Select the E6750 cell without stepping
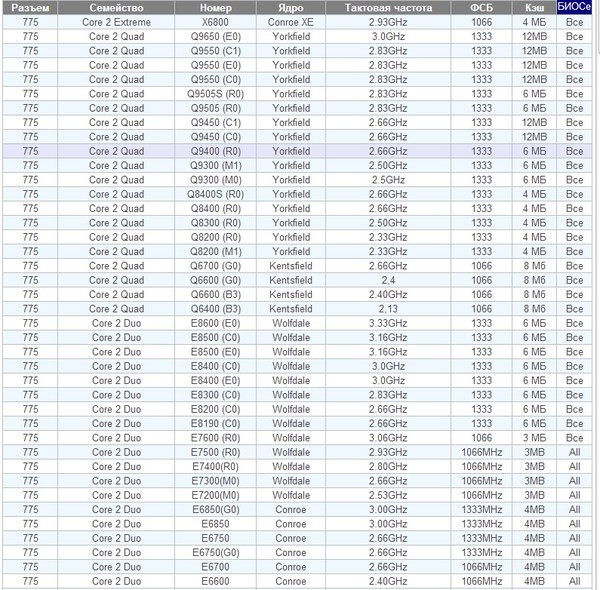Image resolution: width=600 pixels, height=590 pixels. click(x=215, y=539)
